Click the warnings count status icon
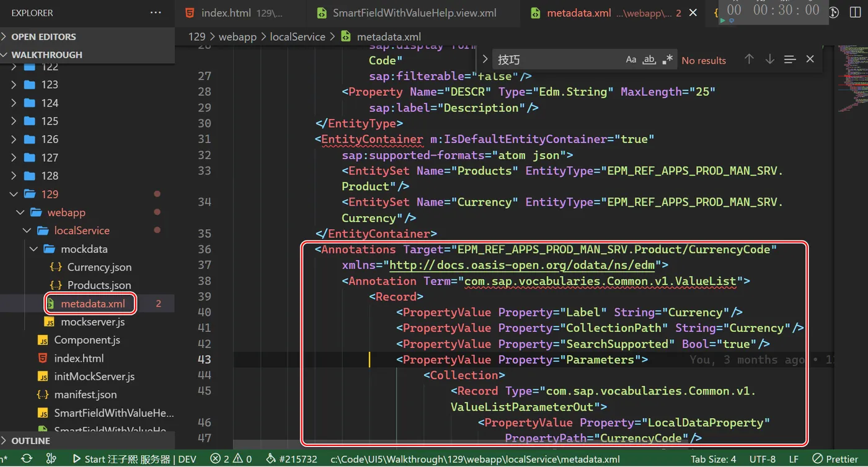This screenshot has height=467, width=868. (242, 459)
